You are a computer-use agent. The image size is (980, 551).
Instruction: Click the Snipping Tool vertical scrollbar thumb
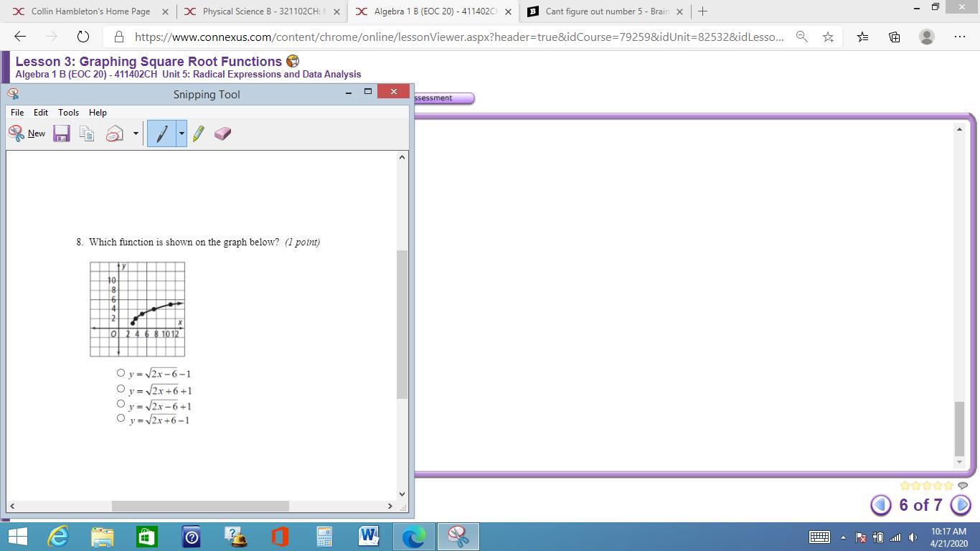402,324
